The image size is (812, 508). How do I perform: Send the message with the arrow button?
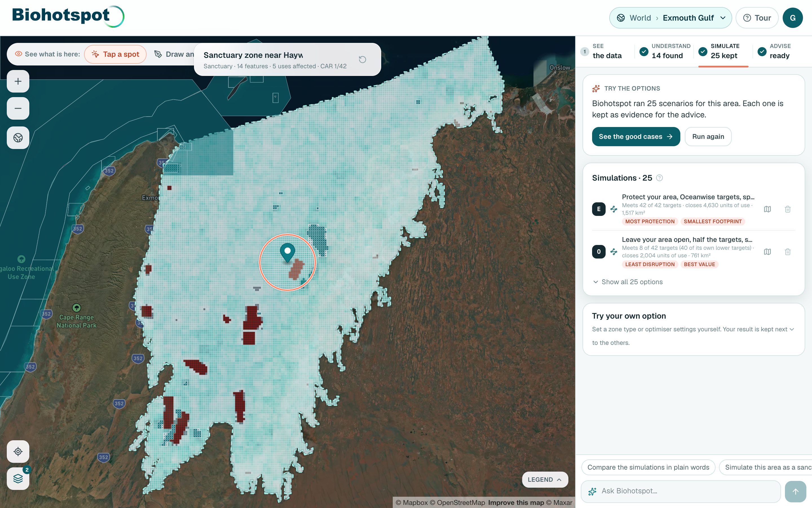[x=796, y=492]
